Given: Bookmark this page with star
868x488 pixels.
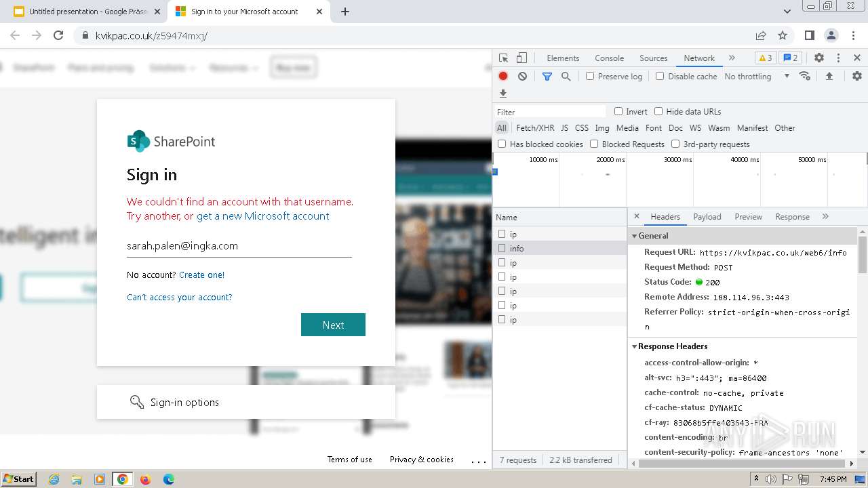Looking at the screenshot, I should click(783, 35).
